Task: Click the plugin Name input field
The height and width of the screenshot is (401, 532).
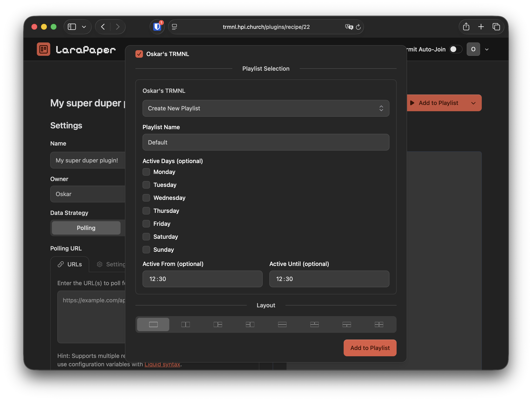Action: (x=88, y=160)
